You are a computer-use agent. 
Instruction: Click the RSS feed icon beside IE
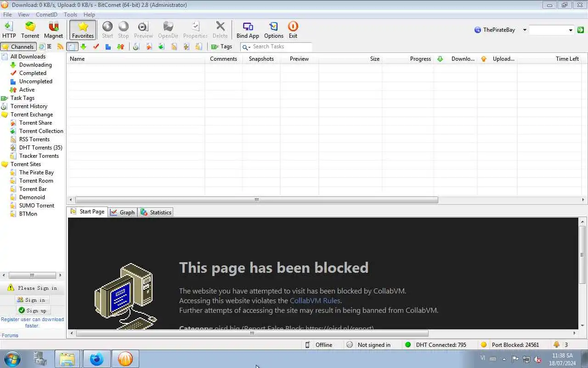click(x=60, y=46)
